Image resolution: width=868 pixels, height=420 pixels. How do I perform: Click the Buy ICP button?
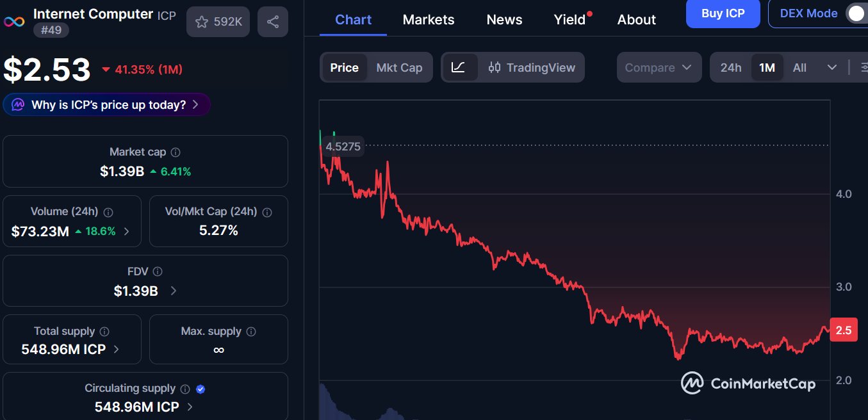coord(723,13)
